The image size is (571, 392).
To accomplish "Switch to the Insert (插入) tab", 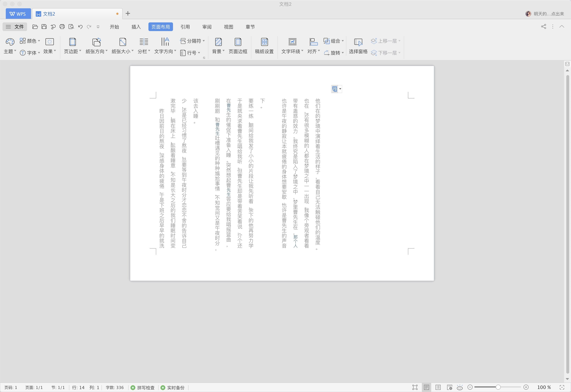I will click(x=136, y=27).
